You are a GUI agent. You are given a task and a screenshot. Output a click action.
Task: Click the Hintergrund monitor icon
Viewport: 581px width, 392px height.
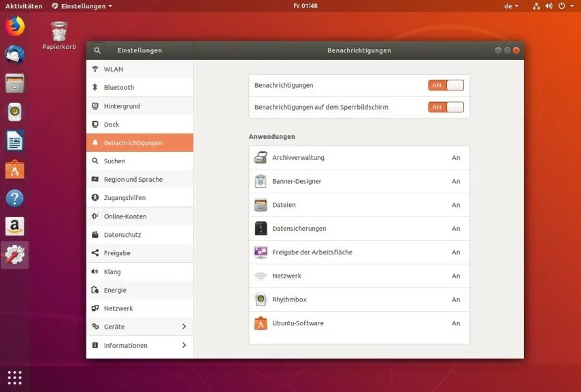[x=95, y=106]
